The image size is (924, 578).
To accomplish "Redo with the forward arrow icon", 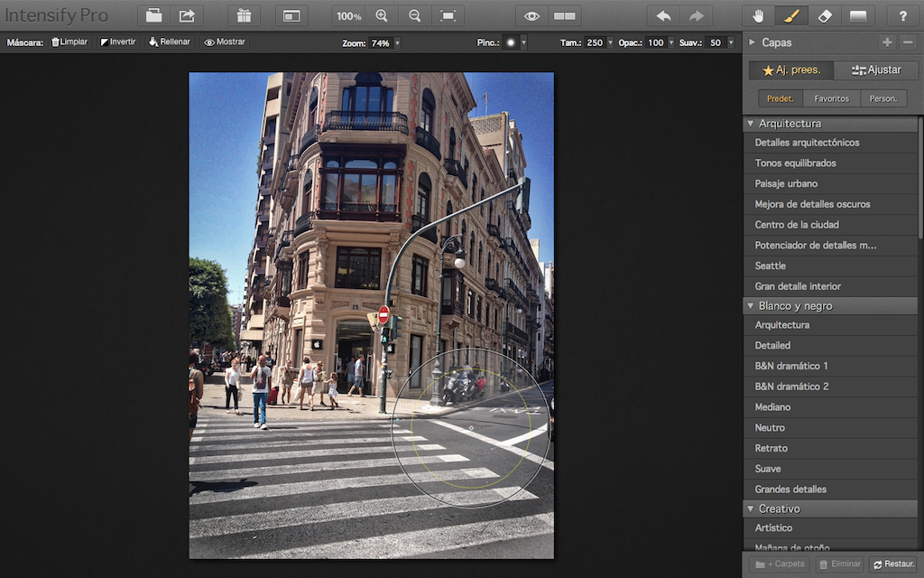I will pos(697,16).
